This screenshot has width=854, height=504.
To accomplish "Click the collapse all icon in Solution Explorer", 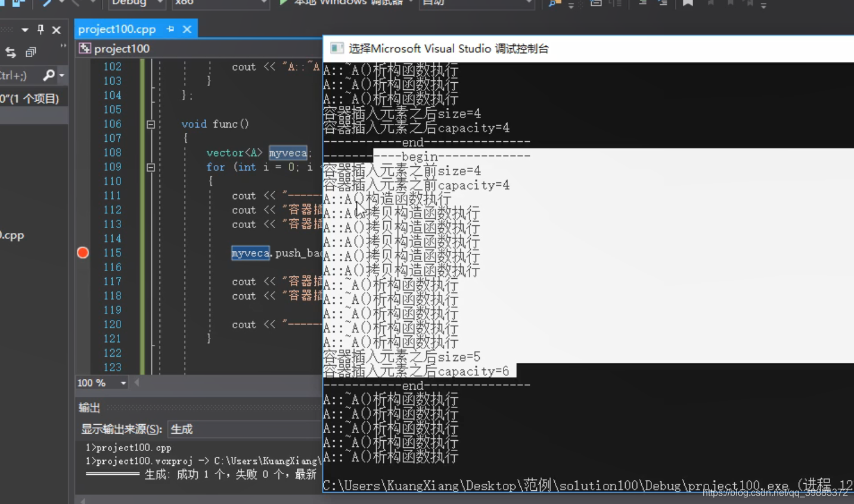I will [x=31, y=52].
